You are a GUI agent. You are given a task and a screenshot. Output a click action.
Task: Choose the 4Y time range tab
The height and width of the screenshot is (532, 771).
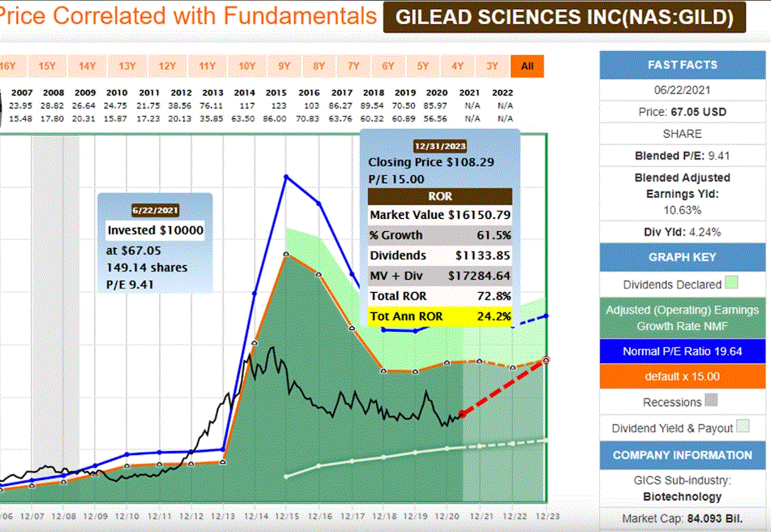[457, 66]
